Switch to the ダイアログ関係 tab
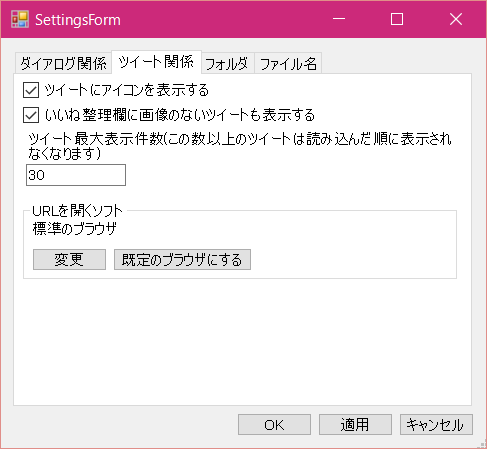 point(63,63)
